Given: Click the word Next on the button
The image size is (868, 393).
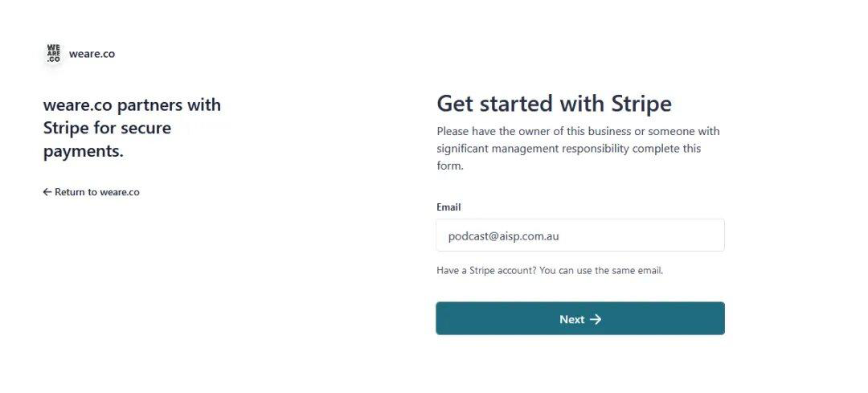Looking at the screenshot, I should 571,319.
